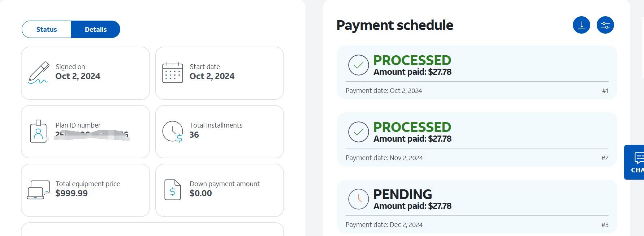Select the Details tab
The height and width of the screenshot is (236, 644).
(96, 29)
